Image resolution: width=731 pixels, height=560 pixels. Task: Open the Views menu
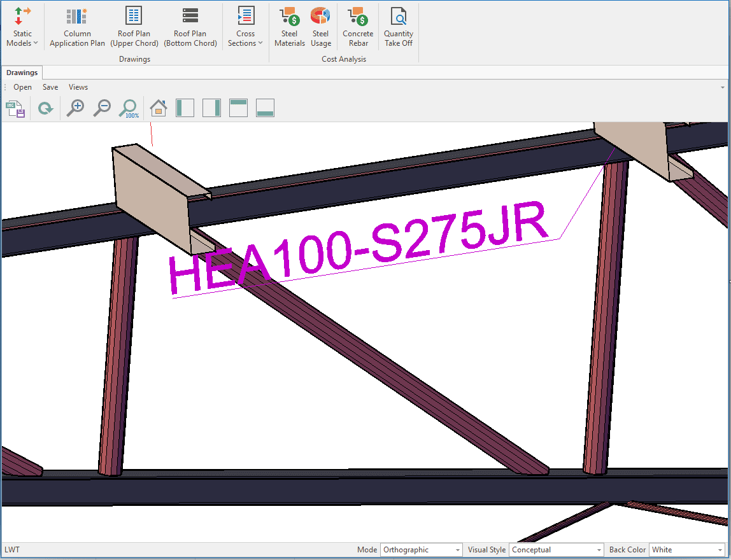pyautogui.click(x=78, y=87)
